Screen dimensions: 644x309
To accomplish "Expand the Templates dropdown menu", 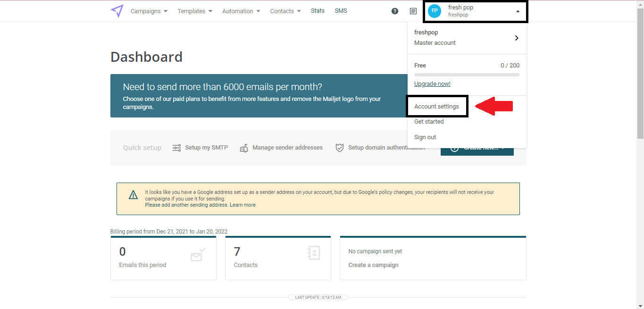I will (x=195, y=11).
